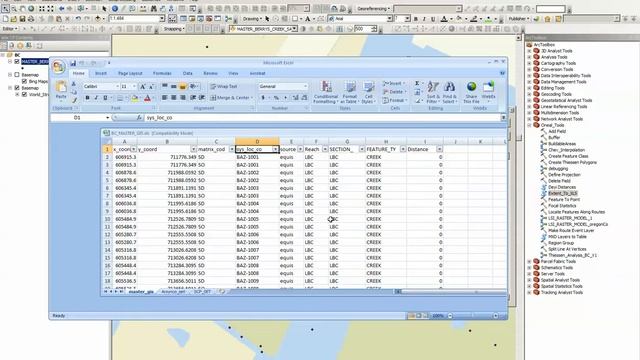This screenshot has width=640, height=360.
Task: Open the General number format dropdown
Action: (305, 87)
